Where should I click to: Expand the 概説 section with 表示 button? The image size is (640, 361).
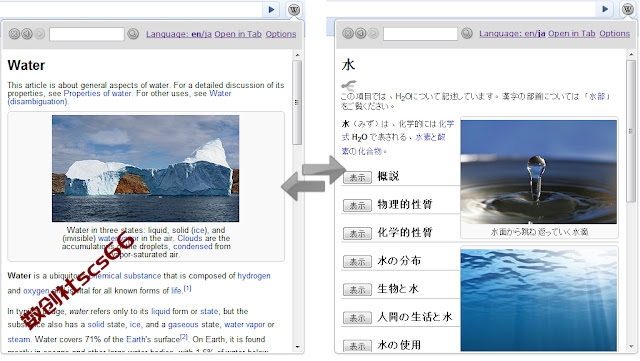coord(357,177)
